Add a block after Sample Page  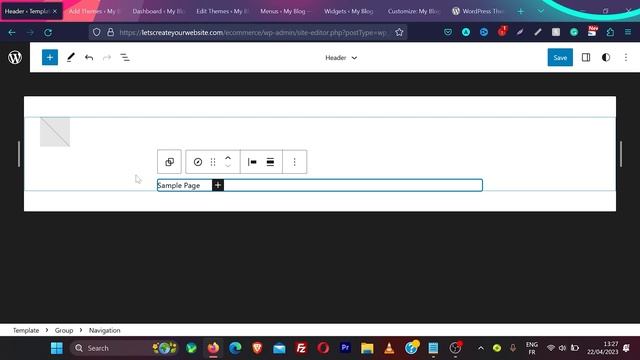pyautogui.click(x=218, y=185)
